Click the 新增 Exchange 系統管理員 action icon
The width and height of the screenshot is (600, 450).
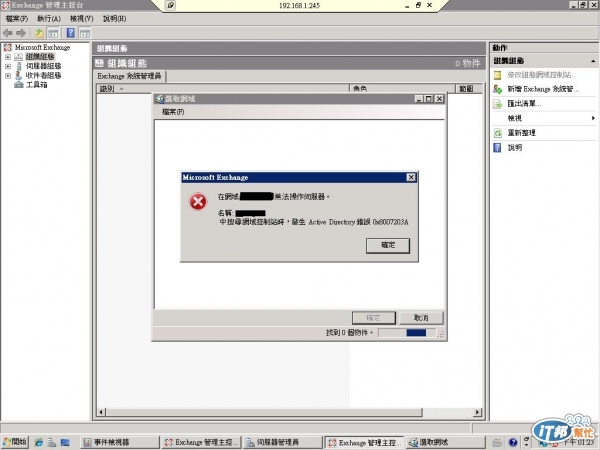click(x=497, y=89)
